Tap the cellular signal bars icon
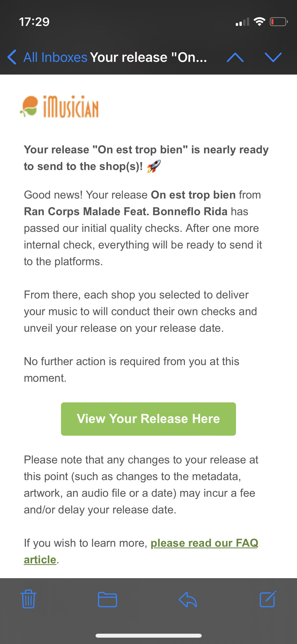The image size is (297, 644). 242,22
